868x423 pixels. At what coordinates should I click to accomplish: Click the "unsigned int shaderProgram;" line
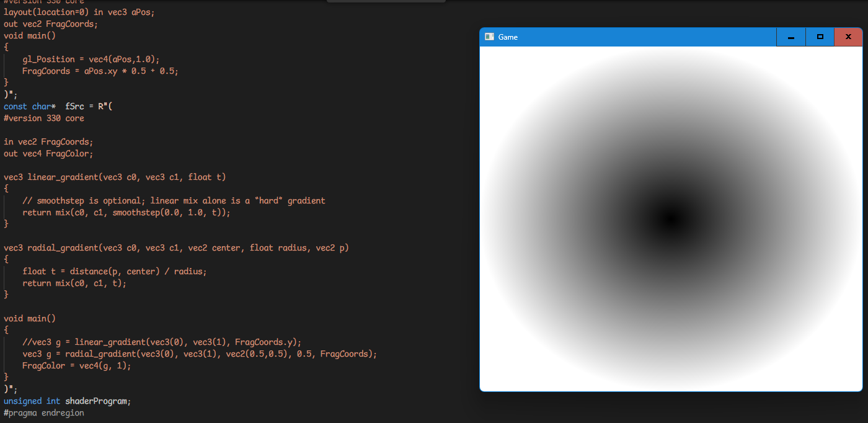pos(67,401)
